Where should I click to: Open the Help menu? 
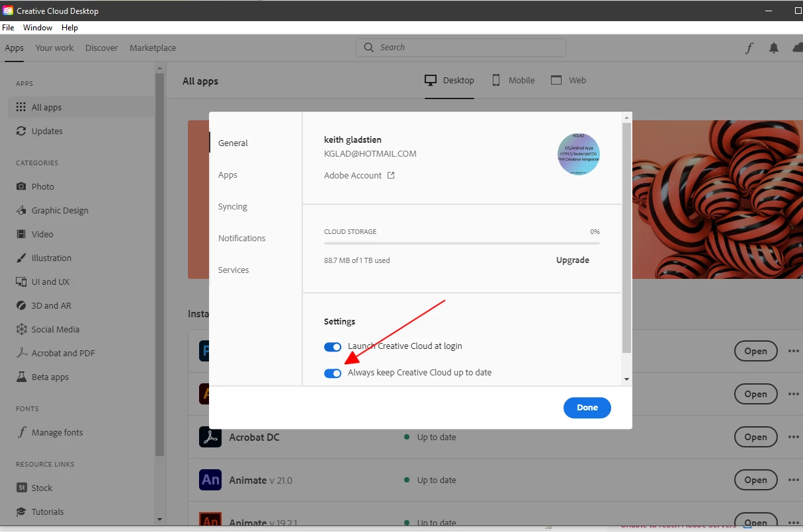click(x=69, y=28)
